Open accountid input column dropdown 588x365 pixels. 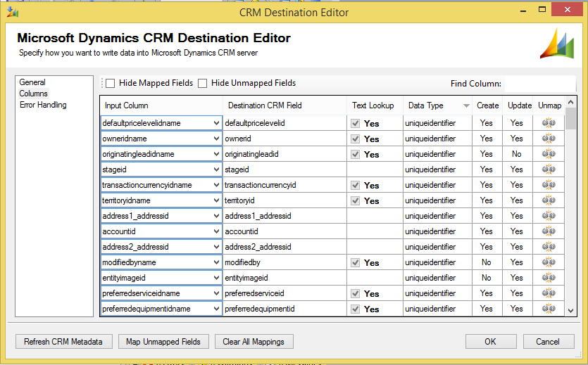pyautogui.click(x=216, y=231)
